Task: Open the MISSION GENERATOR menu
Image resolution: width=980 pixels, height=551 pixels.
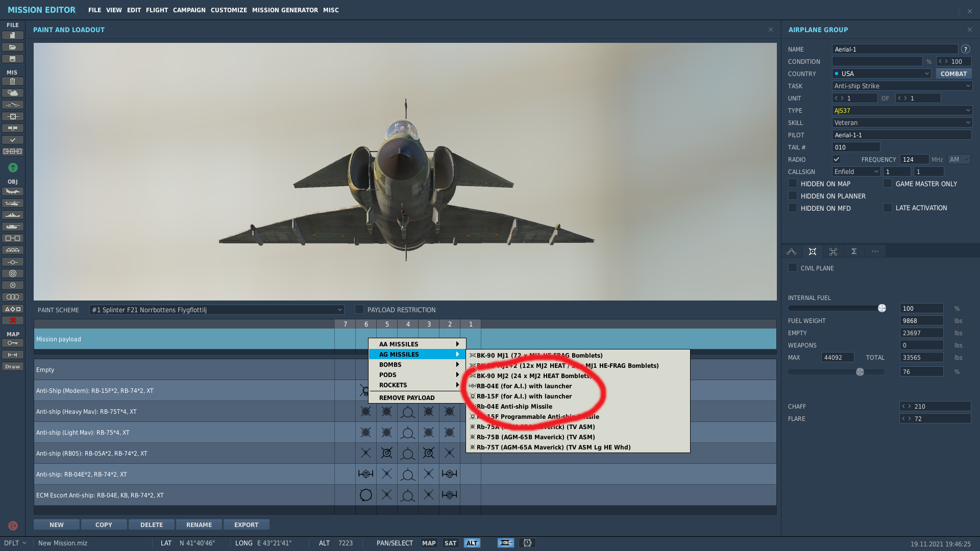Action: (x=285, y=10)
